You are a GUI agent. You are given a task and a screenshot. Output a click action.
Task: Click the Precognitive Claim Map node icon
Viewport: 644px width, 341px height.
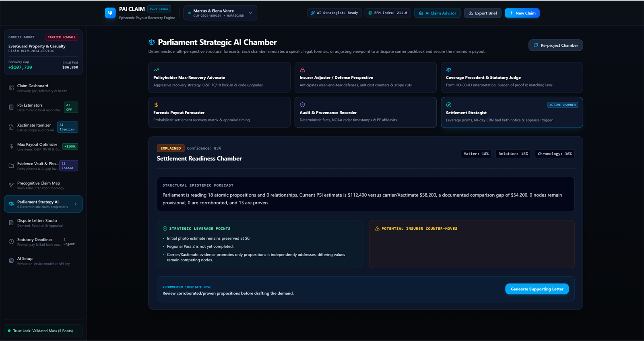pyautogui.click(x=11, y=185)
